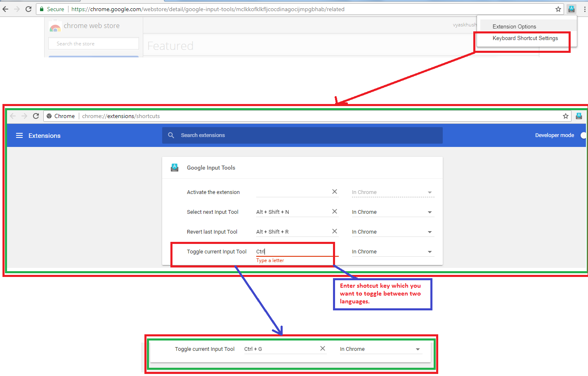Click the back arrow in top browser
The image size is (588, 376).
pos(5,9)
